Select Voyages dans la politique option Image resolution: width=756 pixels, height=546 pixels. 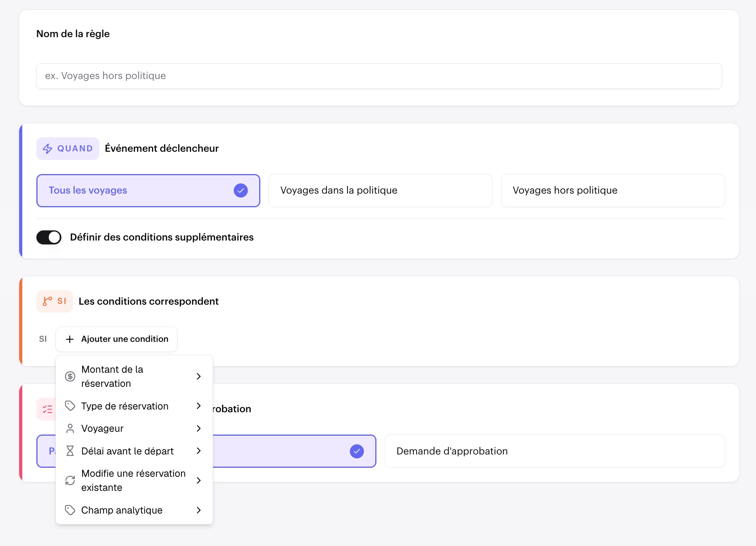pyautogui.click(x=380, y=190)
